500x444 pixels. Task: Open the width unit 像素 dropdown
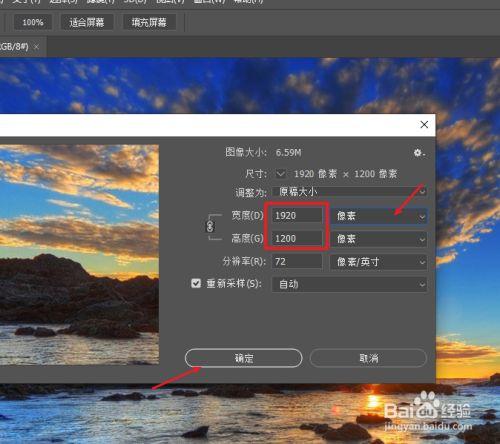point(378,216)
